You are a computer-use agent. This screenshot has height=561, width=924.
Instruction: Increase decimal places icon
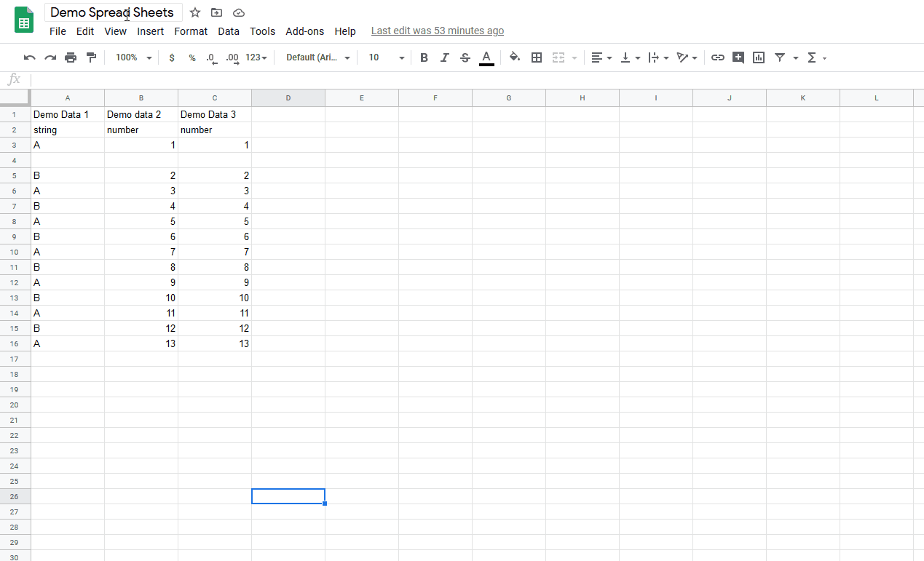(x=232, y=57)
